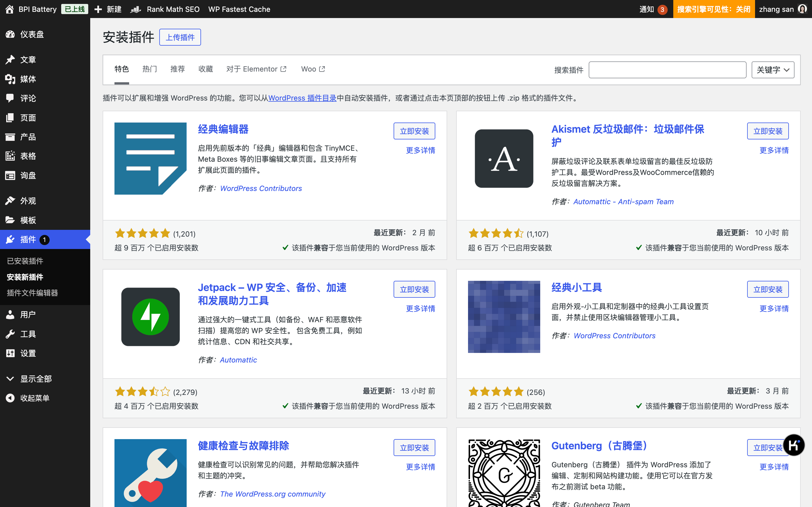The height and width of the screenshot is (507, 812).
Task: Click the Users person icon
Action: point(10,315)
